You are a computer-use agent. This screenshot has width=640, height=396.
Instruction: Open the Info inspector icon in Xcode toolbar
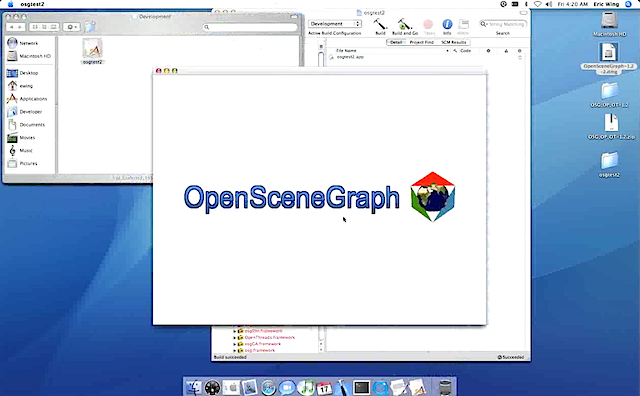(x=447, y=24)
